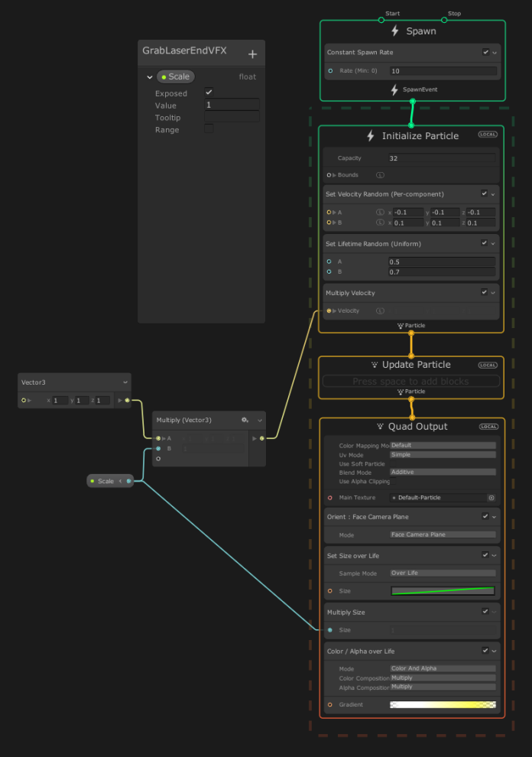Open the Multiply (Vector3) node settings gear
Screen dimensions: 532x757
tap(245, 420)
